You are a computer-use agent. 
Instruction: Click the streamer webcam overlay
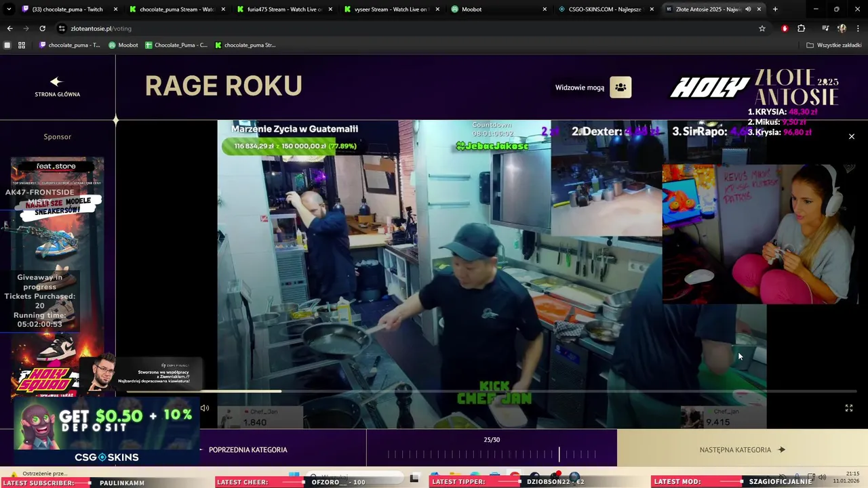click(759, 234)
